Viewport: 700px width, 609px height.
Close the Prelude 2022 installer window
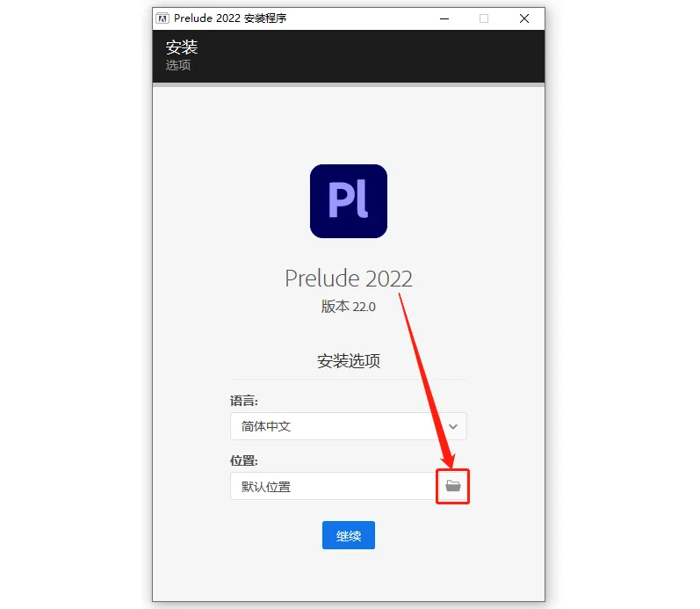(524, 18)
